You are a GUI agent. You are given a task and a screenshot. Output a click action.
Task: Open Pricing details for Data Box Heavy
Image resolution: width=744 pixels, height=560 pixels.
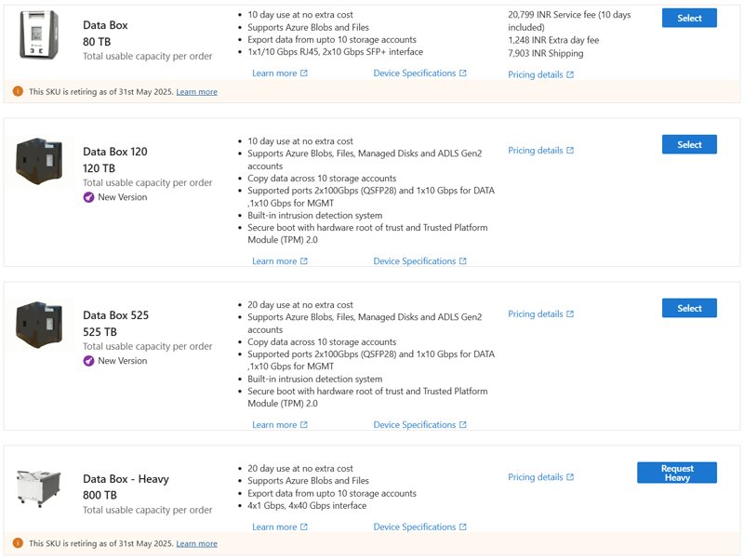click(540, 477)
